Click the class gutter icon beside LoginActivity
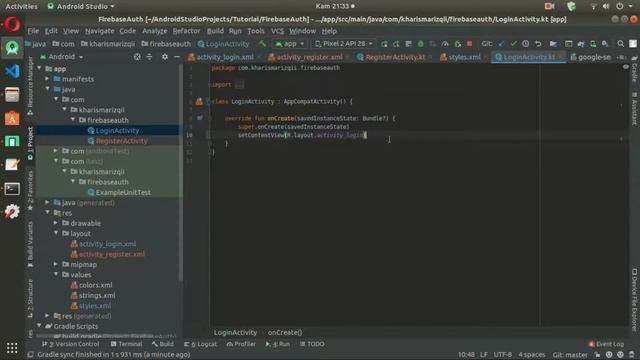The width and height of the screenshot is (640, 360). (199, 102)
